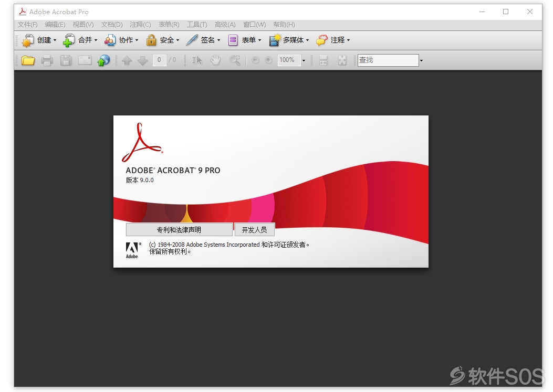Open the 注释(C) menu

coord(140,25)
